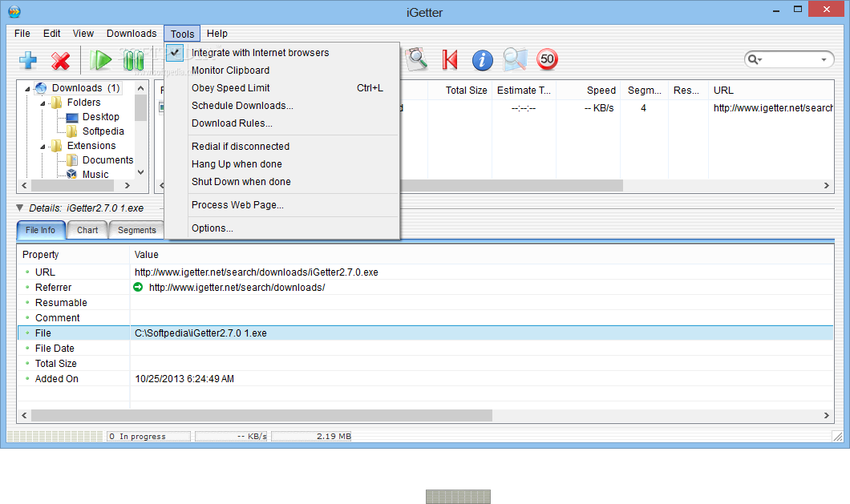Screen dimensions: 850x504
Task: Click tree panel scroll down arrow
Action: 141,172
